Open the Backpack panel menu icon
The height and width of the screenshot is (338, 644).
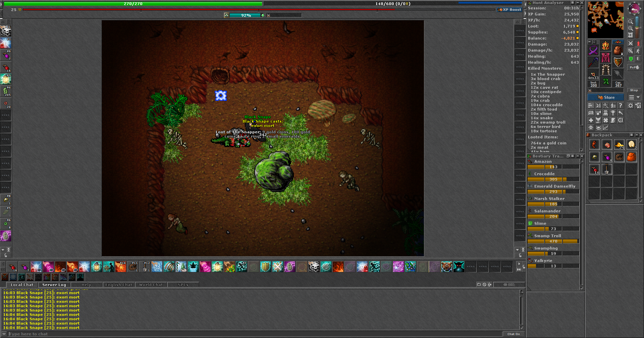[x=632, y=135]
